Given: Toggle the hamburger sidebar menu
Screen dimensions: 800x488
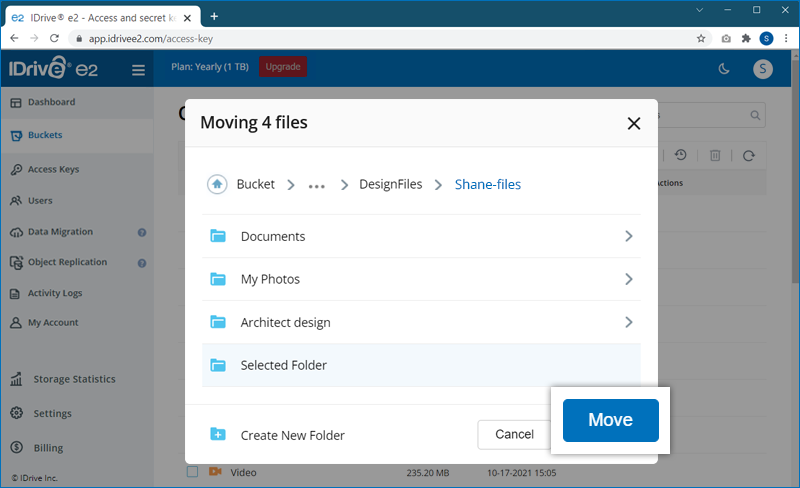Looking at the screenshot, I should 138,70.
